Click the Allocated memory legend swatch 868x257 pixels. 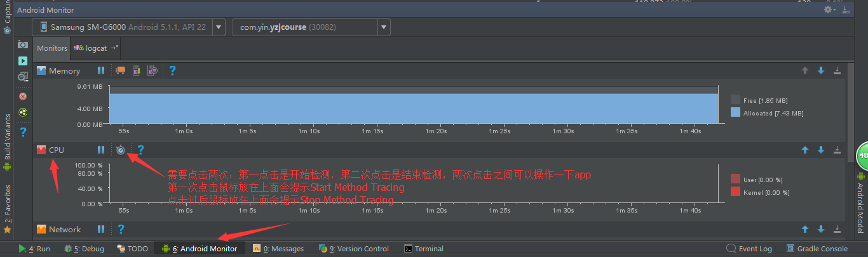(735, 112)
